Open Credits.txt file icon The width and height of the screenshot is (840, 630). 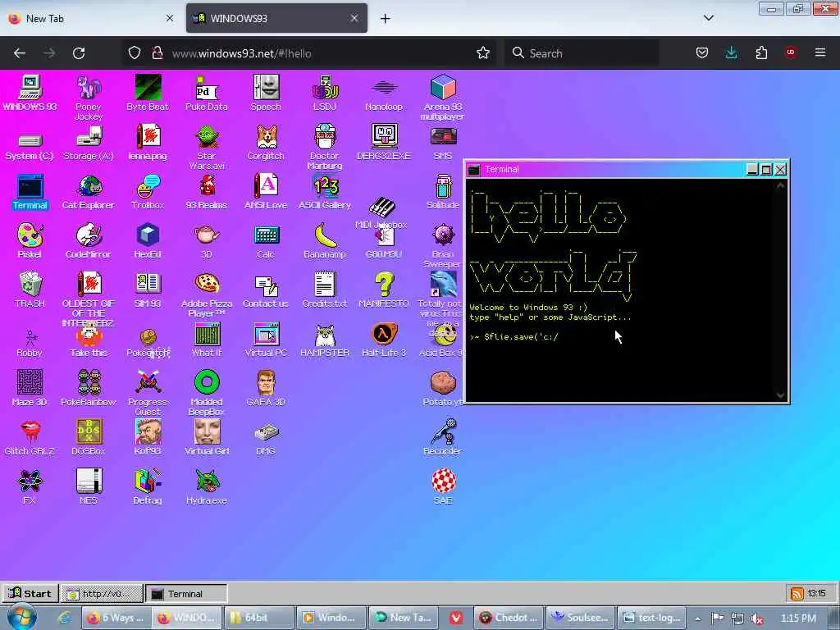click(325, 290)
